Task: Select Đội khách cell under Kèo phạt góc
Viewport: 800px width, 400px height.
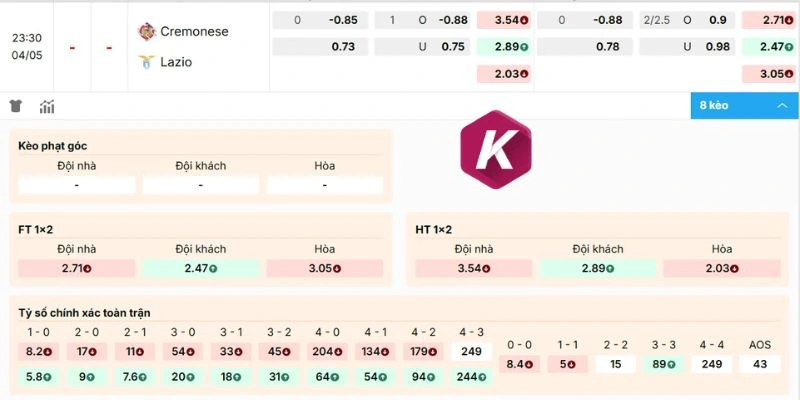Action: click(201, 185)
